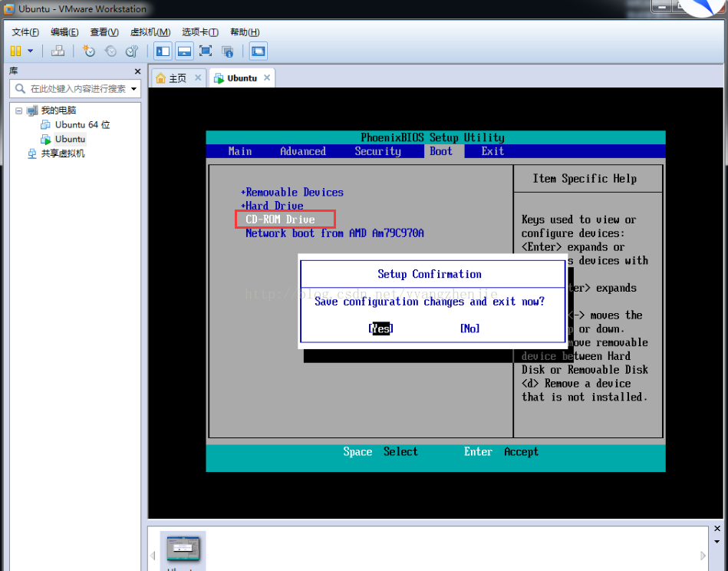Open the library search dropdown arrow
The height and width of the screenshot is (571, 728).
[133, 89]
